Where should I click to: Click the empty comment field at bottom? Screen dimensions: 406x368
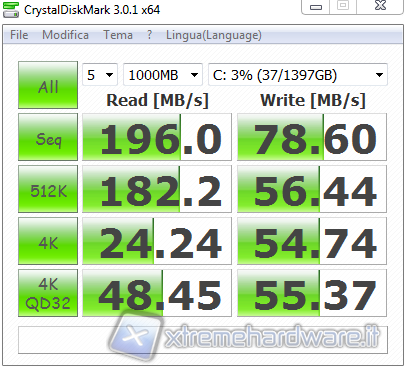tap(203, 340)
